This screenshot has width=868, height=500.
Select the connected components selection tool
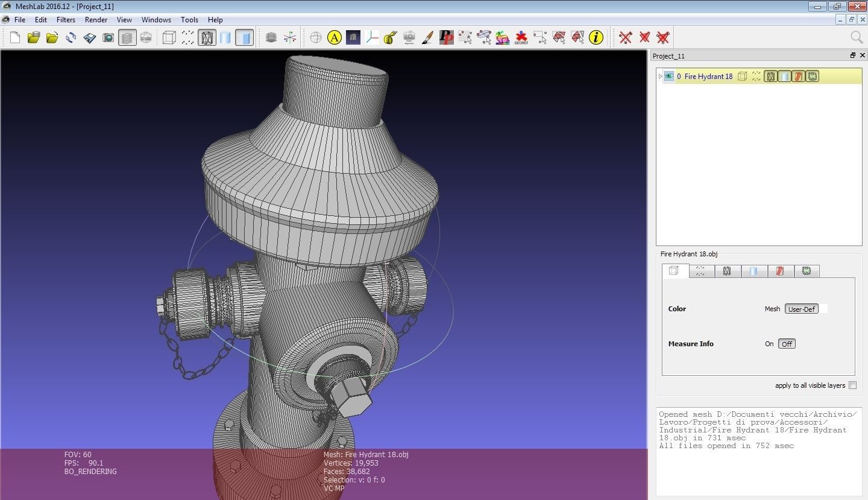click(577, 37)
